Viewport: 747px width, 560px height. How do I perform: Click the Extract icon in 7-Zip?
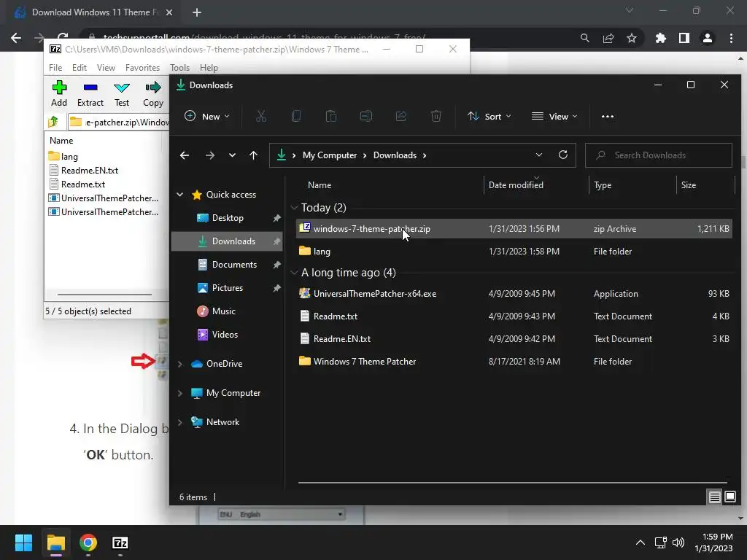click(x=90, y=87)
